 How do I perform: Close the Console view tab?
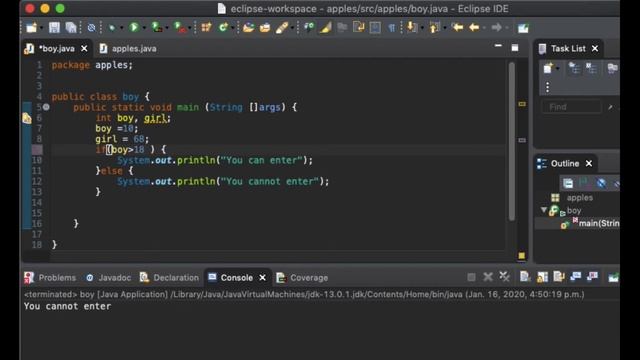[262, 278]
